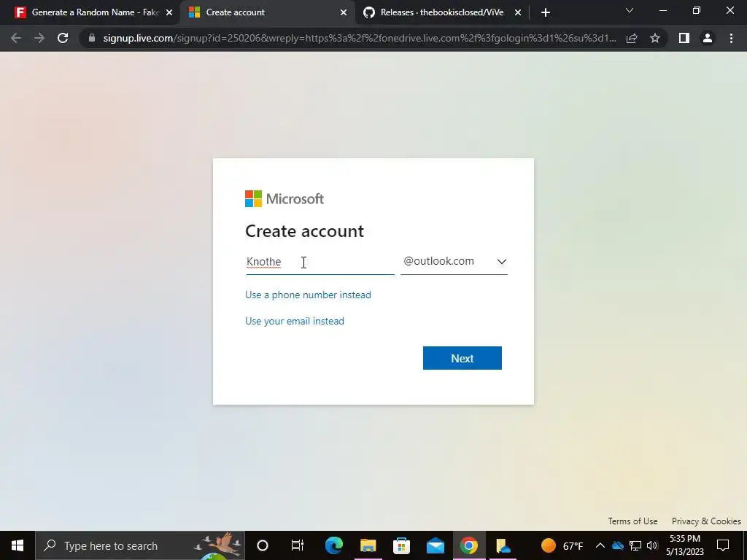The width and height of the screenshot is (747, 560).
Task: Click the browser Forward arrow
Action: 39,38
